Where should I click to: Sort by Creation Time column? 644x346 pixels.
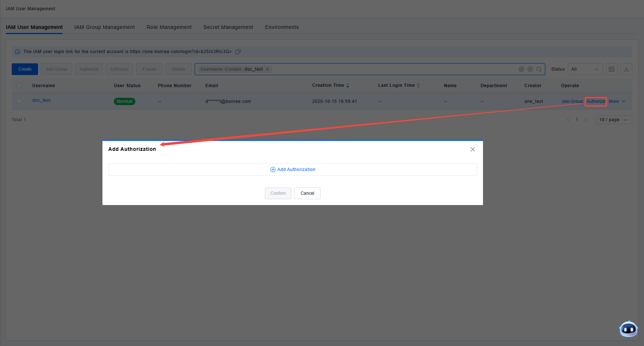[x=348, y=85]
